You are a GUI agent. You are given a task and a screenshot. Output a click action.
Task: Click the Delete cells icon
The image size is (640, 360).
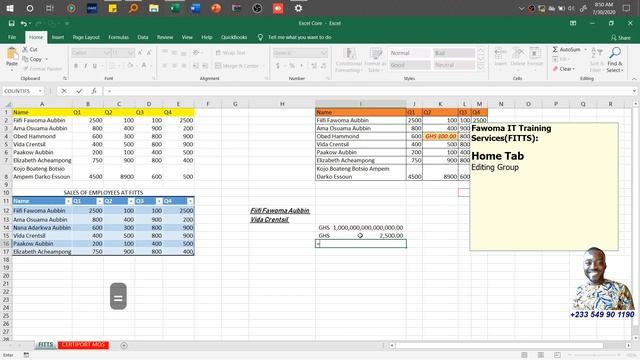(x=518, y=53)
